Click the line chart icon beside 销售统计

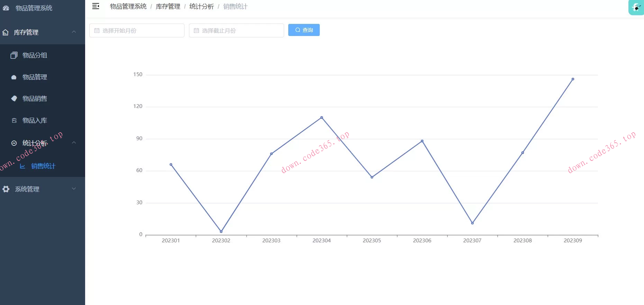pos(22,166)
